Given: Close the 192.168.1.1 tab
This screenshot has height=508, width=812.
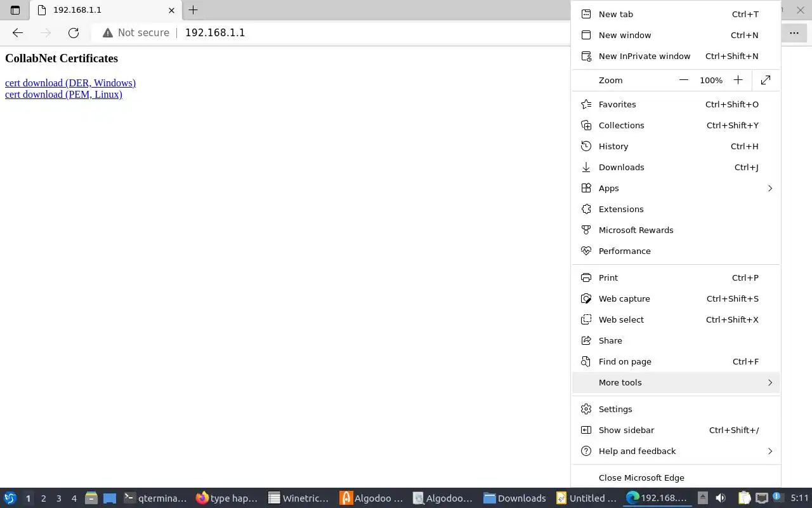Looking at the screenshot, I should point(171,10).
